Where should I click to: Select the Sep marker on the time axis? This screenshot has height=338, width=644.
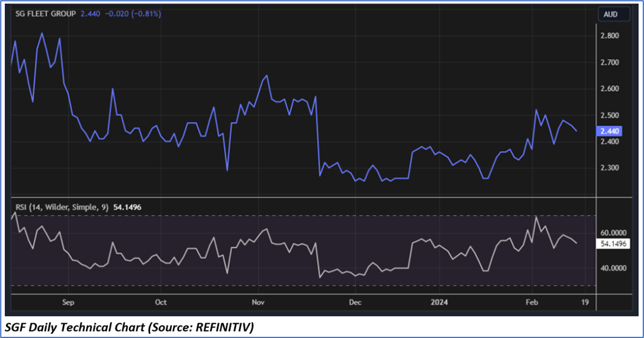click(x=68, y=302)
